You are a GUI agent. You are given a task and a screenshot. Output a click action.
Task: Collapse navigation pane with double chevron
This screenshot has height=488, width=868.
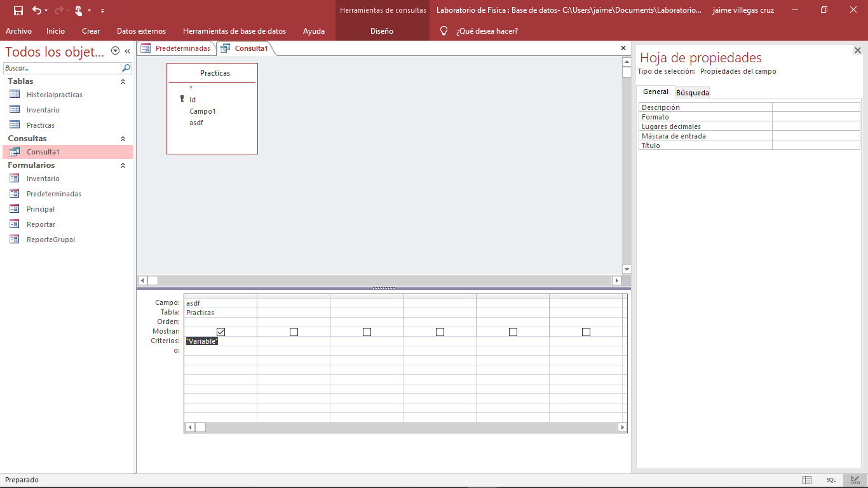(127, 51)
